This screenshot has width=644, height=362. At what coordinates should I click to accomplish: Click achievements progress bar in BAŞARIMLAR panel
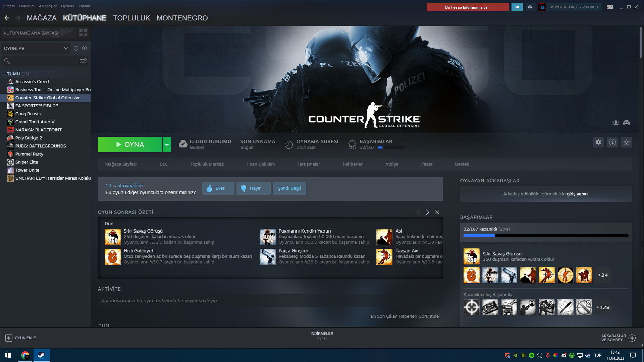546,236
